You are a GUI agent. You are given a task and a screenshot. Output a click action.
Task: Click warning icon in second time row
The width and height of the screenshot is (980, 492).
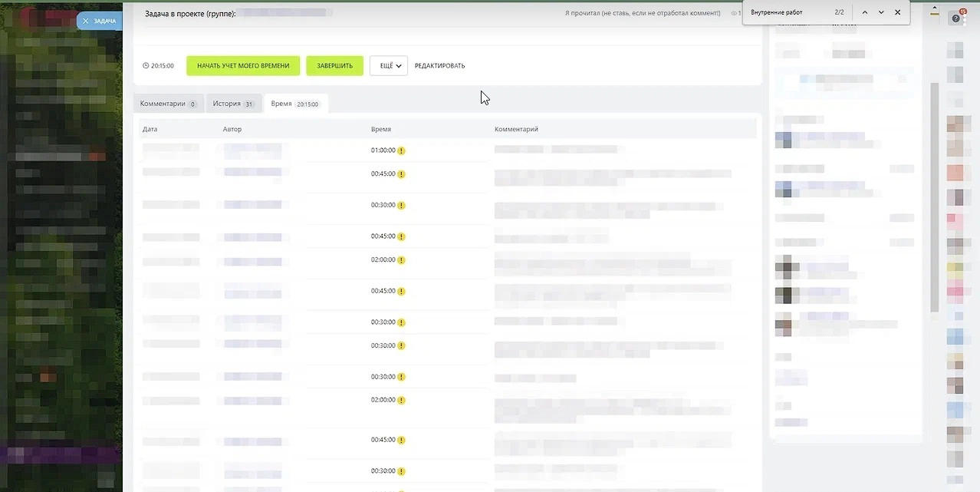[401, 174]
